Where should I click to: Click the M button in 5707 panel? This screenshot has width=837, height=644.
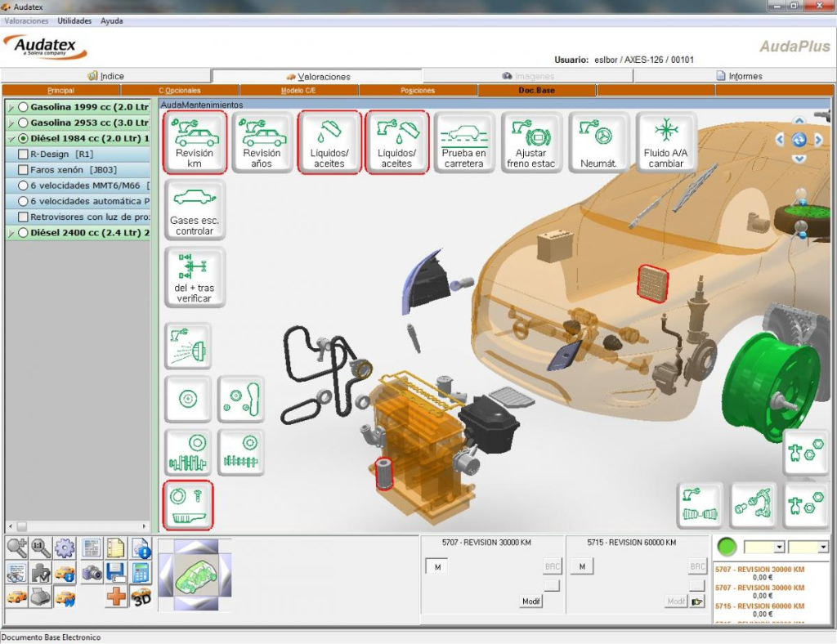(x=437, y=566)
